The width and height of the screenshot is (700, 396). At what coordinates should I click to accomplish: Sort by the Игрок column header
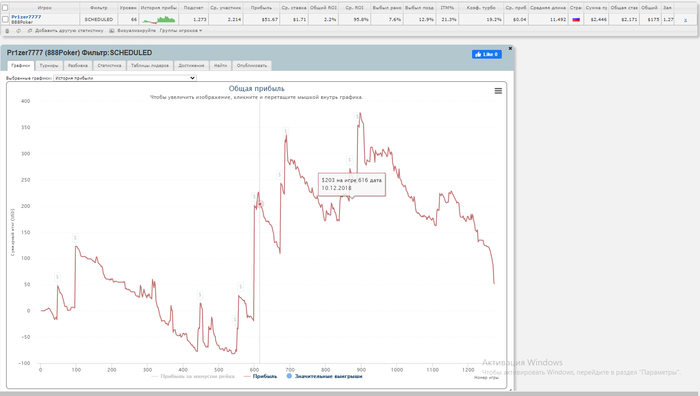click(x=44, y=8)
